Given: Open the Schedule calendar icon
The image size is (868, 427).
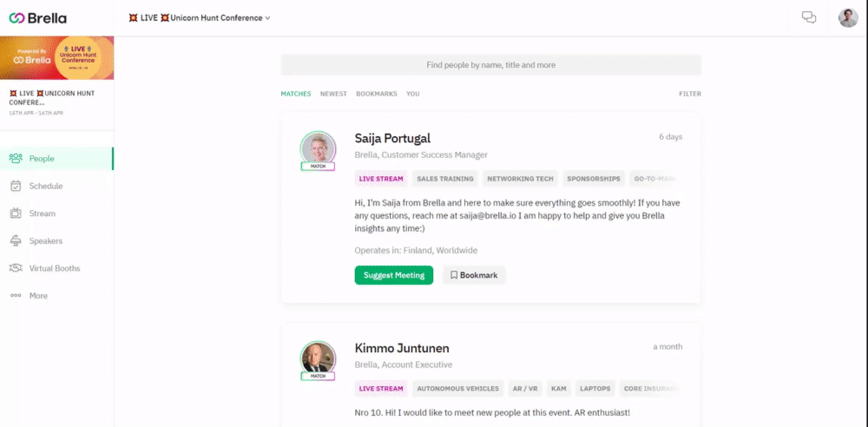Looking at the screenshot, I should [16, 186].
